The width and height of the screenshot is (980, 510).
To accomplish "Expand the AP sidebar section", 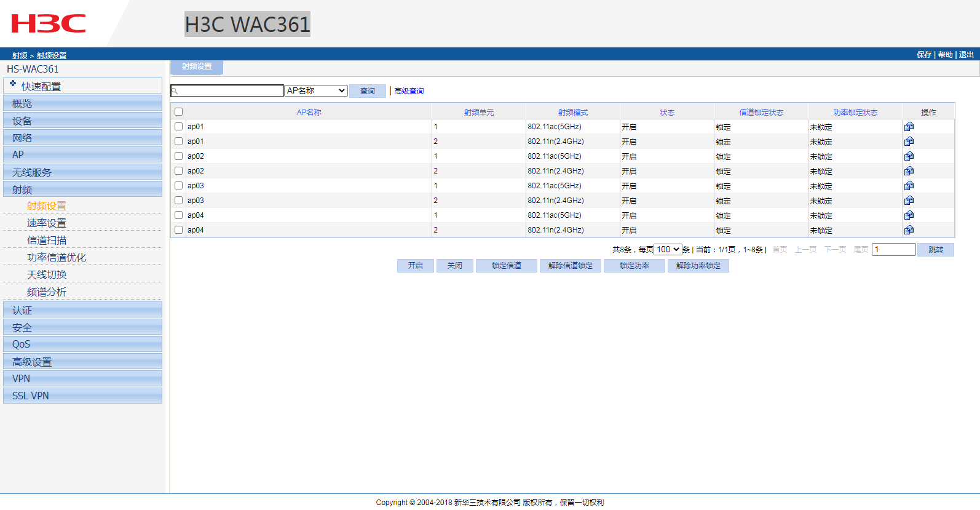I will point(82,155).
